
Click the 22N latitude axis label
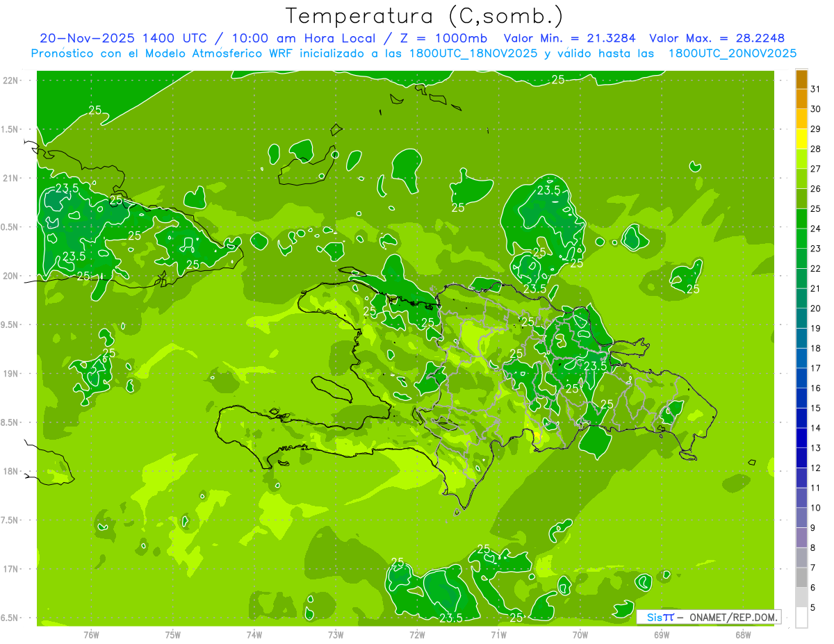click(x=12, y=80)
